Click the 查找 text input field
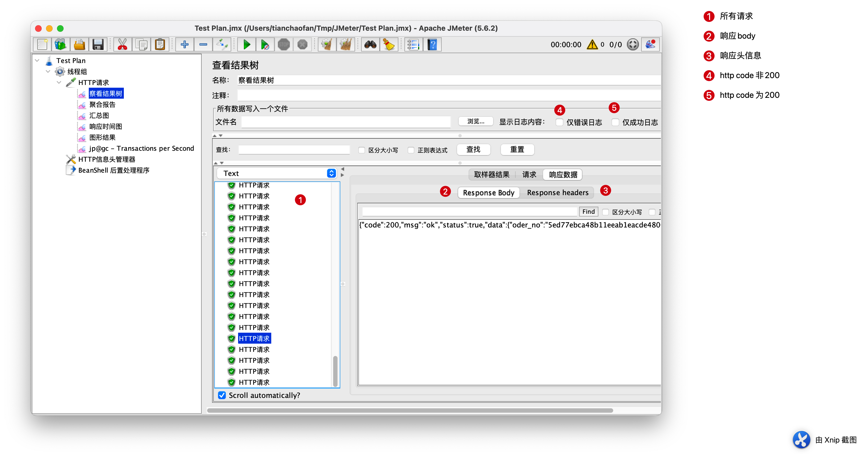Image resolution: width=868 pixels, height=456 pixels. 294,150
